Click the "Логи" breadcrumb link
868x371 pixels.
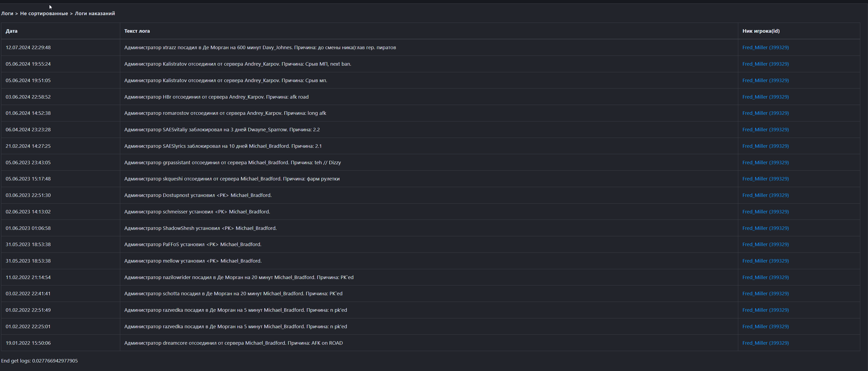[x=7, y=14]
